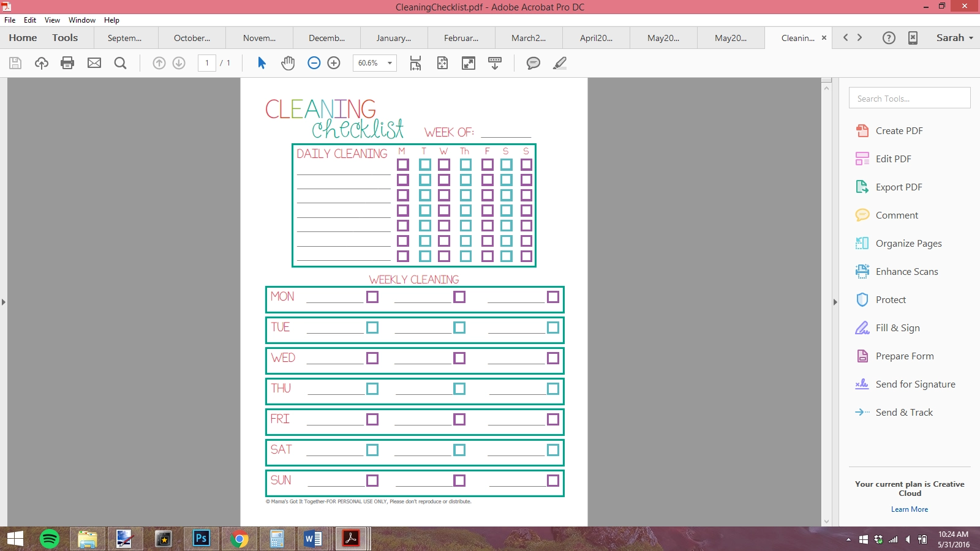Image resolution: width=980 pixels, height=551 pixels.
Task: Click inside the page number field
Action: pyautogui.click(x=206, y=62)
